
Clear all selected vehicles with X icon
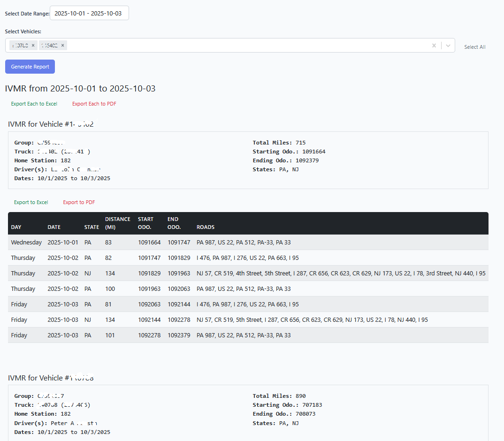[x=434, y=46]
